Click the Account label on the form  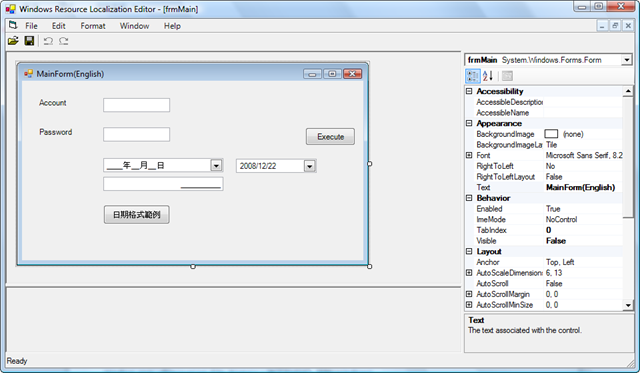point(53,103)
